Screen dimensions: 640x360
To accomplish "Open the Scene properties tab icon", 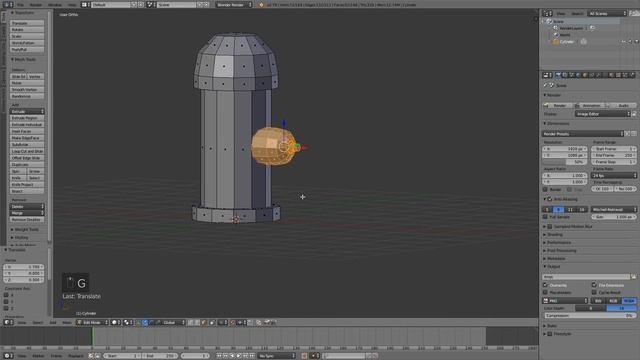I will [571, 75].
